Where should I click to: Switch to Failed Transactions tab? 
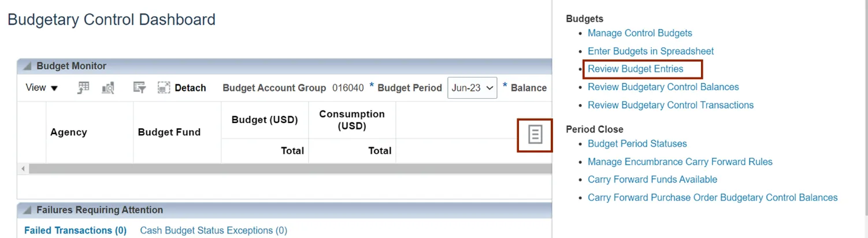pyautogui.click(x=75, y=230)
